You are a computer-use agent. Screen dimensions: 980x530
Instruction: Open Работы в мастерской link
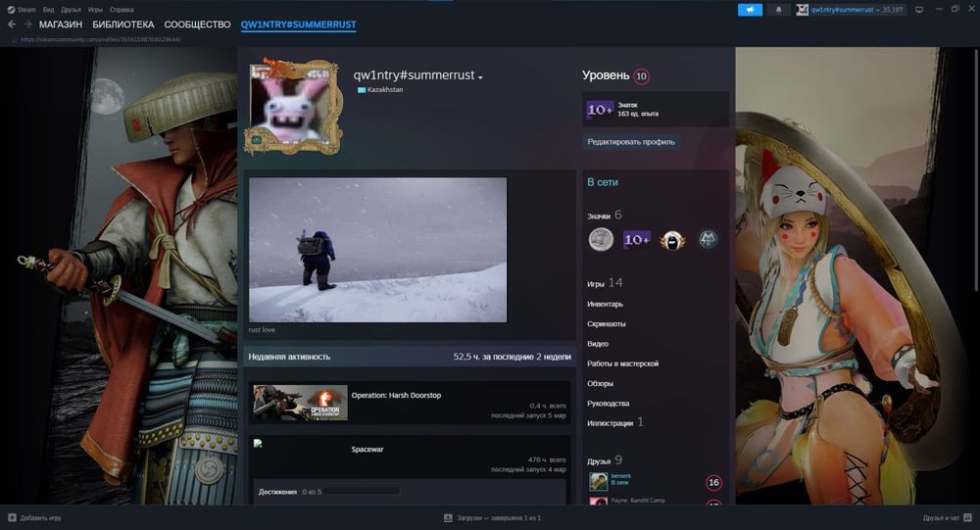coord(622,363)
